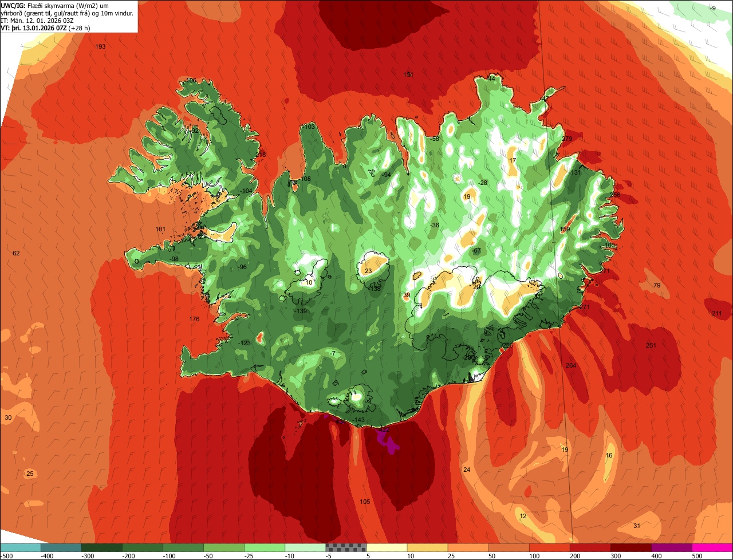Click the light green swatch between -25 and -10
Viewport: 733px width, 560px height.
click(x=265, y=547)
